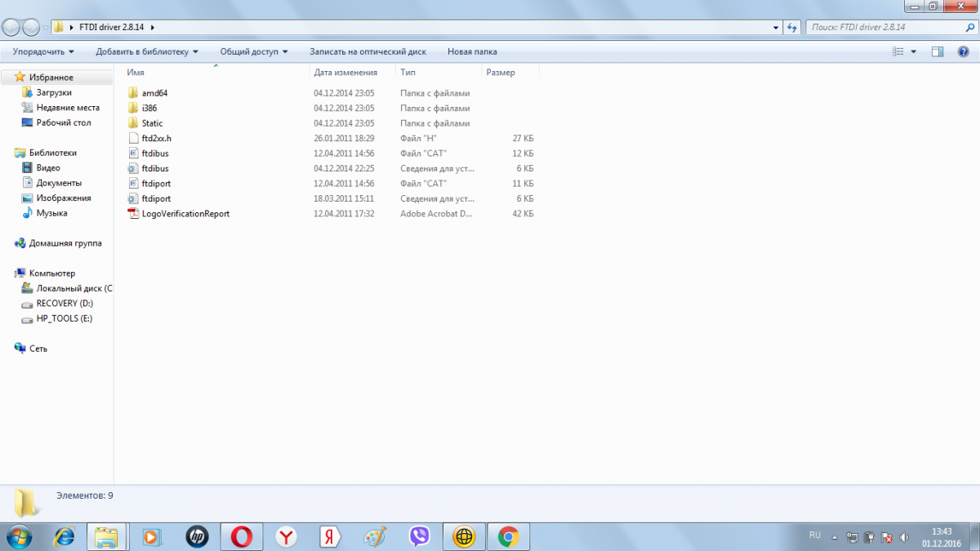Open the Добавить в библиотеку dropdown
Screen dimensions: 980x551
[147, 51]
